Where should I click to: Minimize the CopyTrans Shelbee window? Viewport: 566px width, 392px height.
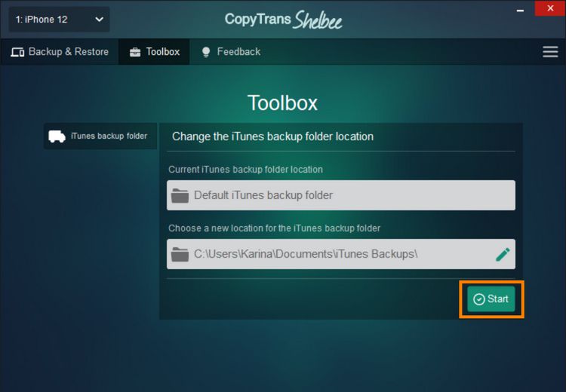520,11
